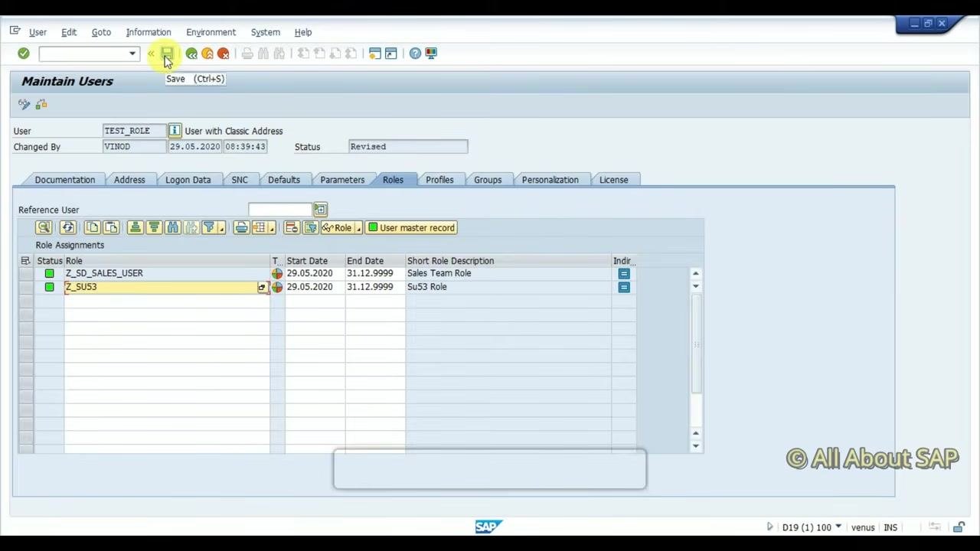This screenshot has width=980, height=551.
Task: Open the command field dropdown arrow
Action: pyautogui.click(x=132, y=54)
